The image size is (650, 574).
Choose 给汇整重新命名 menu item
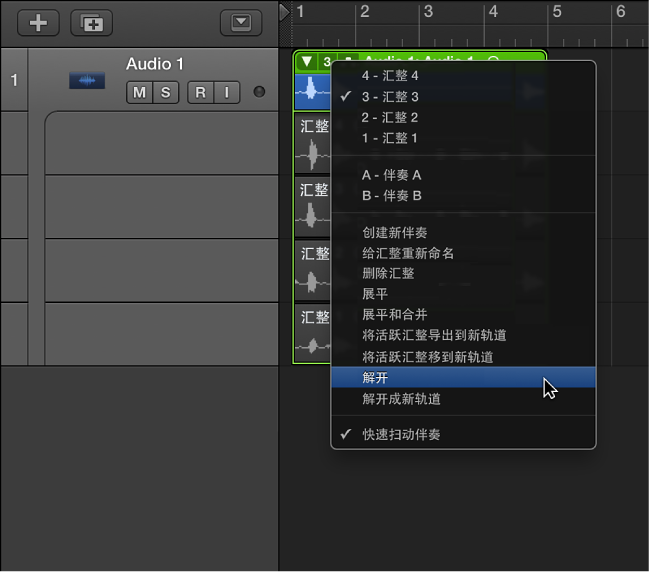pyautogui.click(x=463, y=253)
